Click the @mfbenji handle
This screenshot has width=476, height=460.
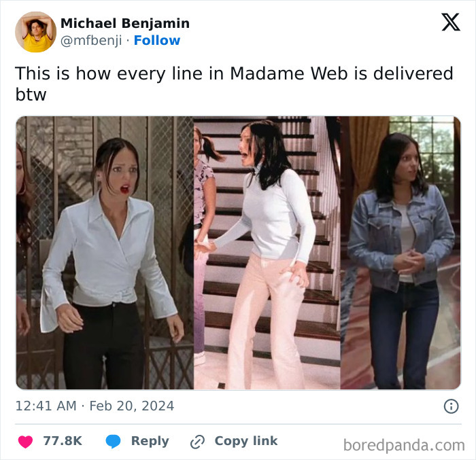click(x=91, y=41)
